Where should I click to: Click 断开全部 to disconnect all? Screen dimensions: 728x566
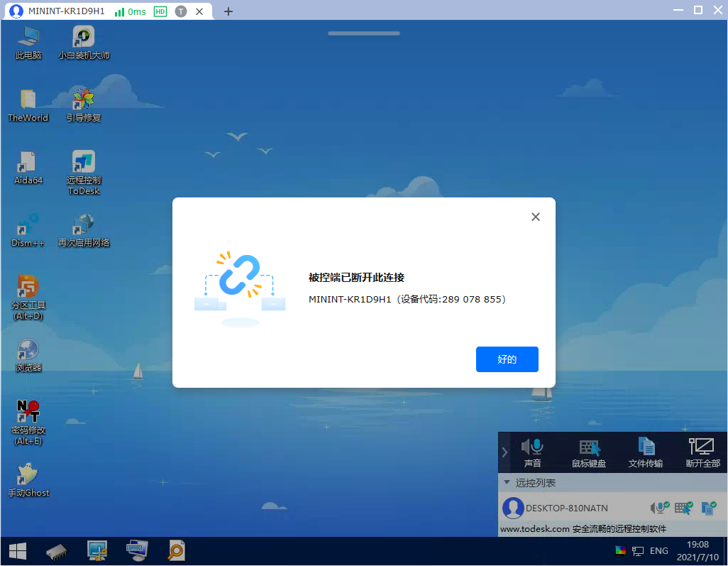pyautogui.click(x=702, y=453)
